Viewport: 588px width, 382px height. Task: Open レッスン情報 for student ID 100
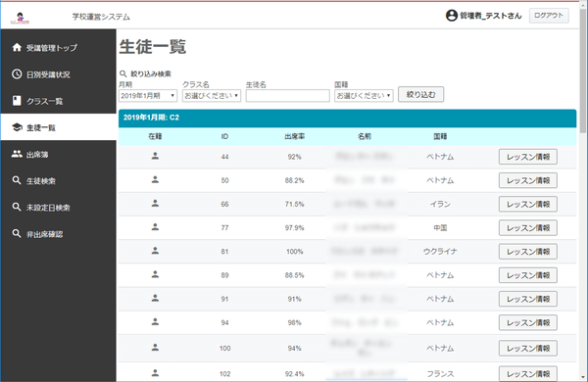[x=528, y=349]
